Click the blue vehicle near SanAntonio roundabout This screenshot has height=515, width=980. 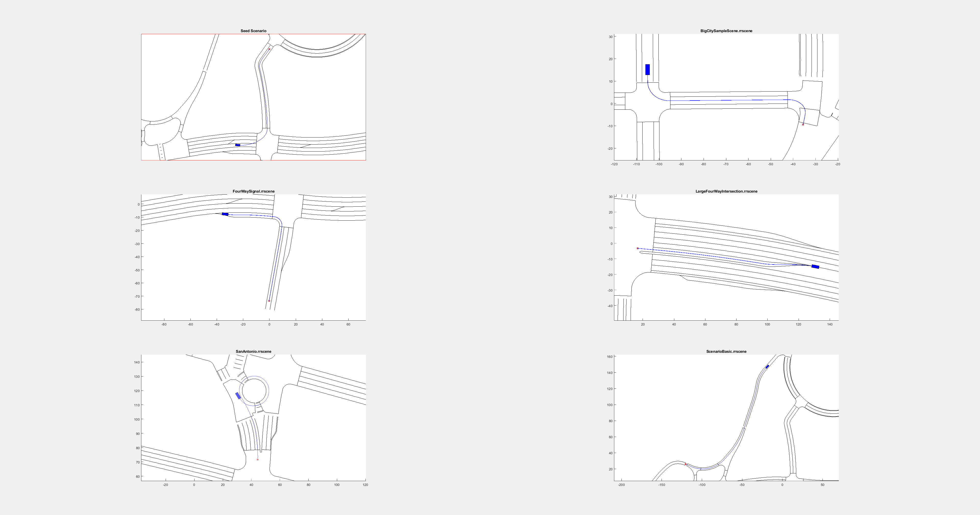coord(238,396)
